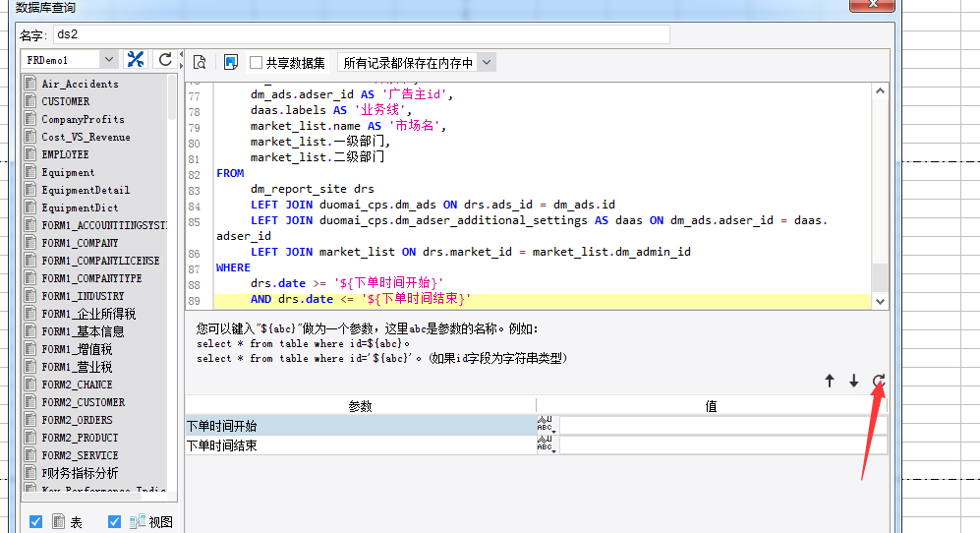
Task: Open the 所有记录都保存在内存中 dropdown
Action: pos(487,63)
